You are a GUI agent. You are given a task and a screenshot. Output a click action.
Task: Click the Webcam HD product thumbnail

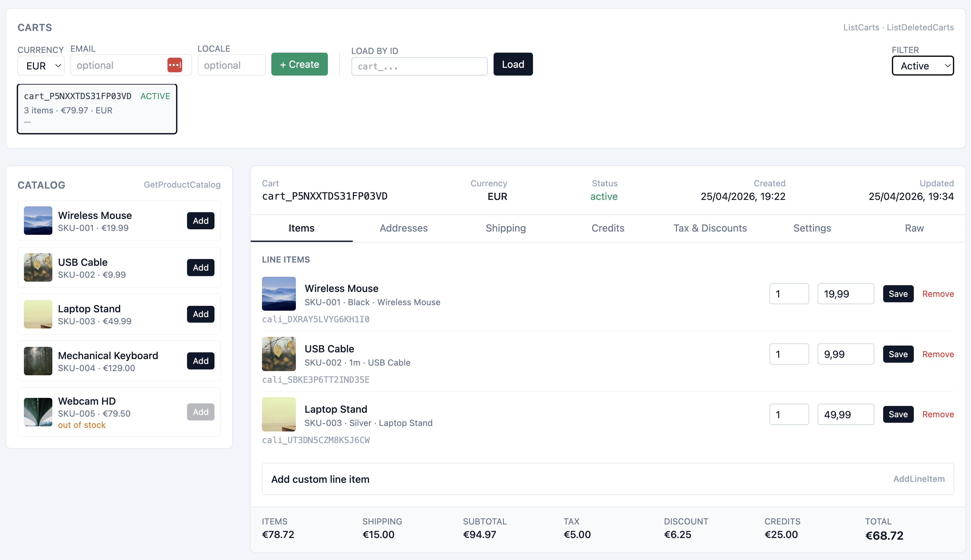(38, 411)
